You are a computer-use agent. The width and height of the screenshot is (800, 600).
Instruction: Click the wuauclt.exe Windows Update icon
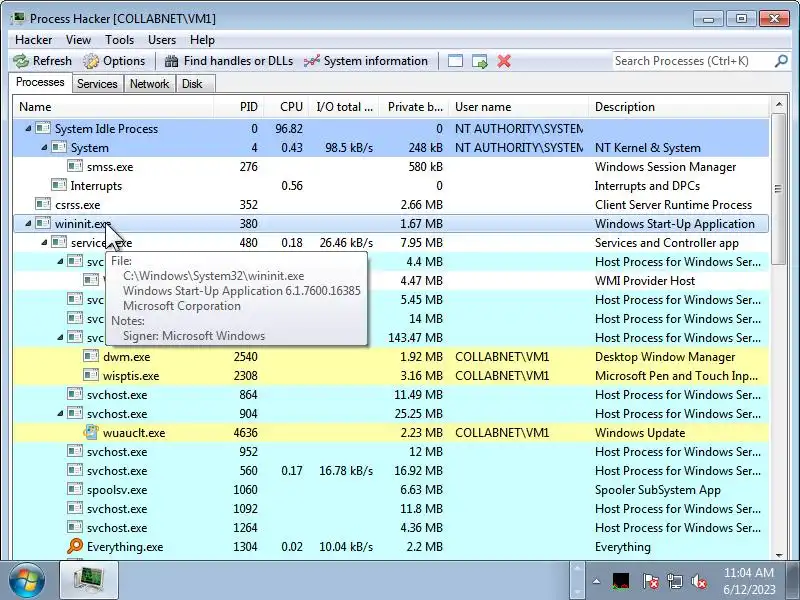point(91,432)
